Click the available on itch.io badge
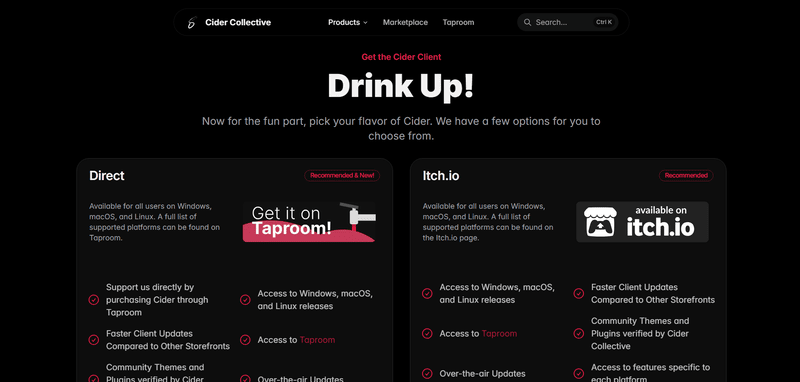Screen dimensions: 800x382 (x=642, y=222)
